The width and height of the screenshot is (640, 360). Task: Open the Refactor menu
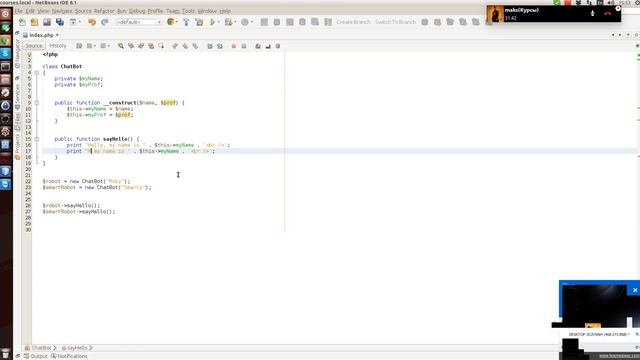[x=104, y=11]
